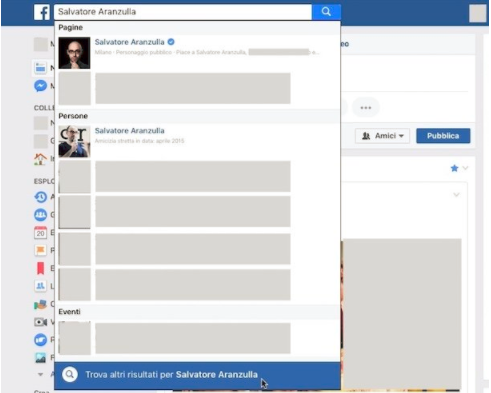Click the blue magnifier search button

tap(326, 12)
